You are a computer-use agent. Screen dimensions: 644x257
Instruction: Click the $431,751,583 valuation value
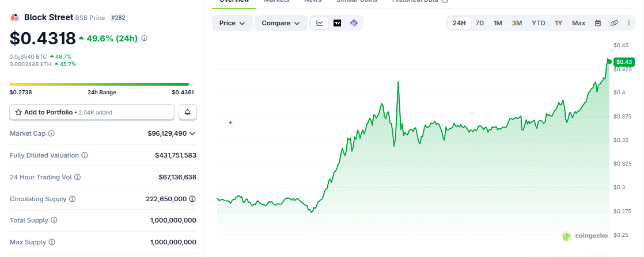[175, 155]
